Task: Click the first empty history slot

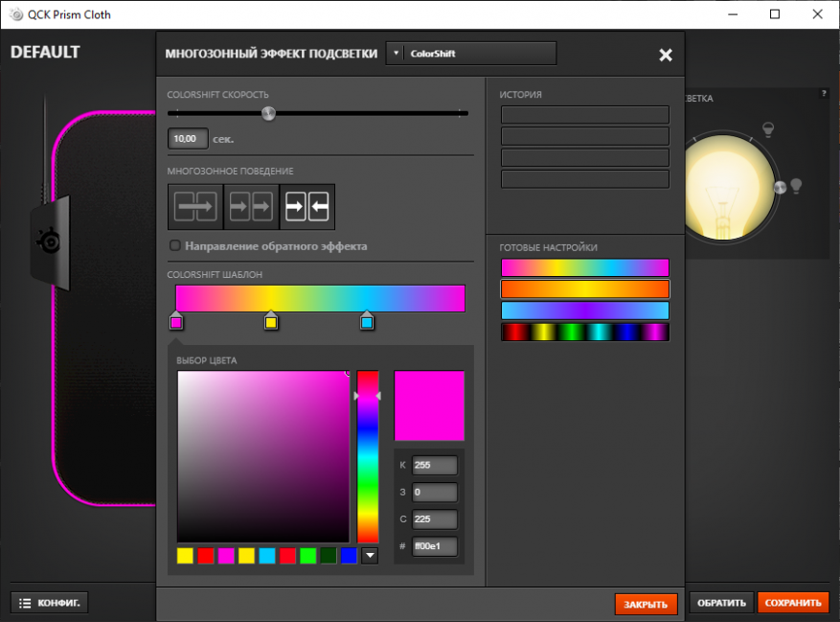Action: point(585,115)
